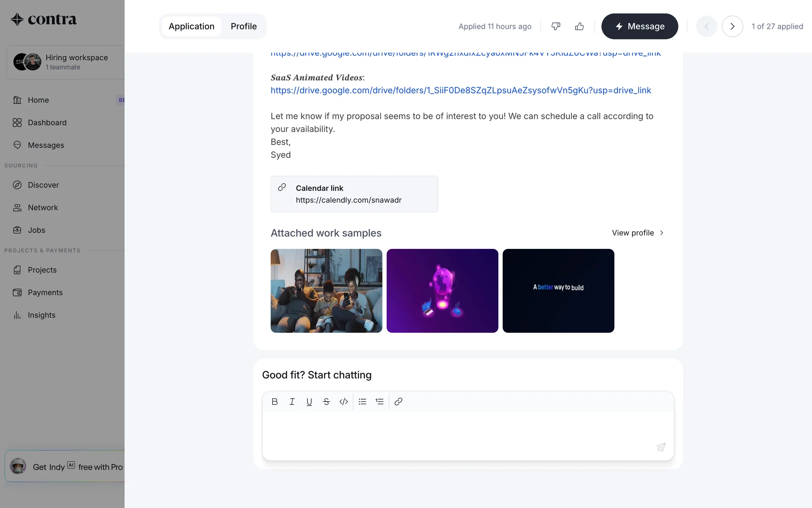The height and width of the screenshot is (508, 812).
Task: Toggle underline formatting in chat editor
Action: pos(309,401)
